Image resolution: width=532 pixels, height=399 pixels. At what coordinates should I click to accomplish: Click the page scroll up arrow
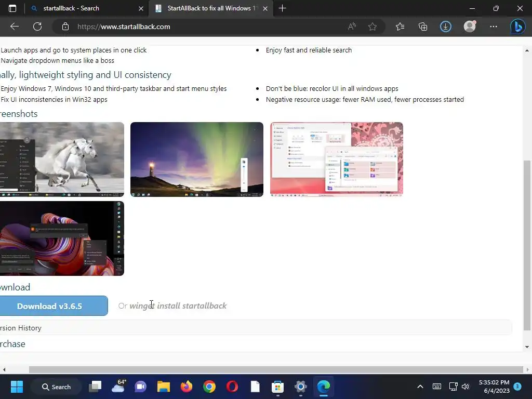coord(527,50)
